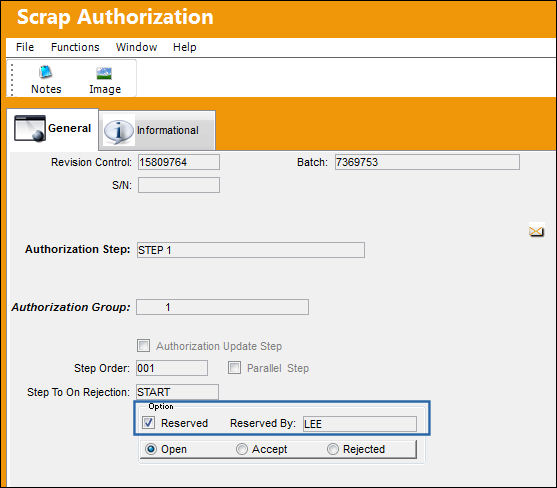Open the Notes toolbar icon
The width and height of the screenshot is (557, 488).
(45, 72)
